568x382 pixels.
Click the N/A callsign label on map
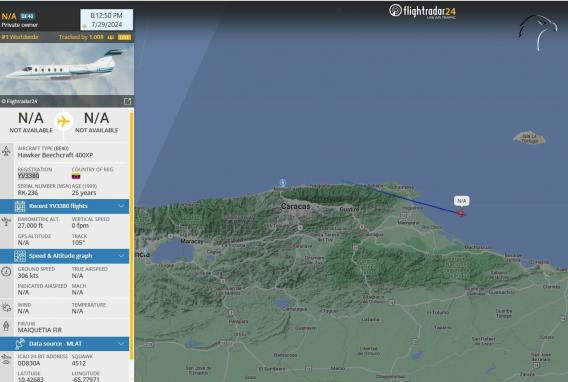coord(462,201)
